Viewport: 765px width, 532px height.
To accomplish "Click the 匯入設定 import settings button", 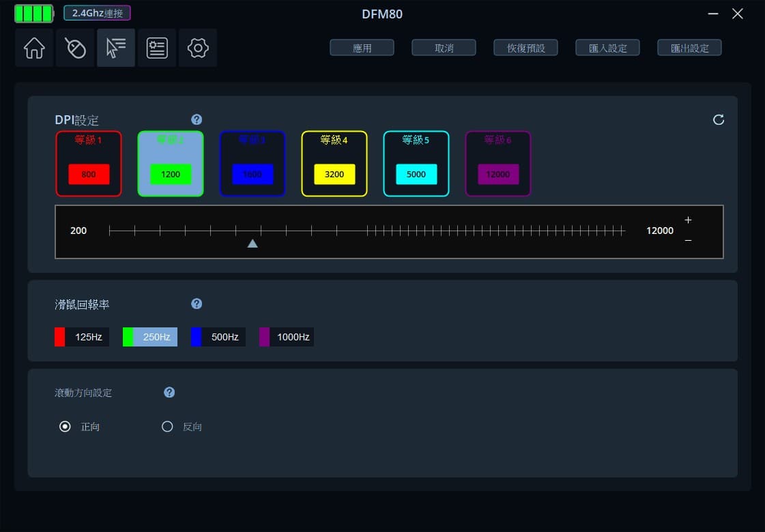I will pos(608,48).
